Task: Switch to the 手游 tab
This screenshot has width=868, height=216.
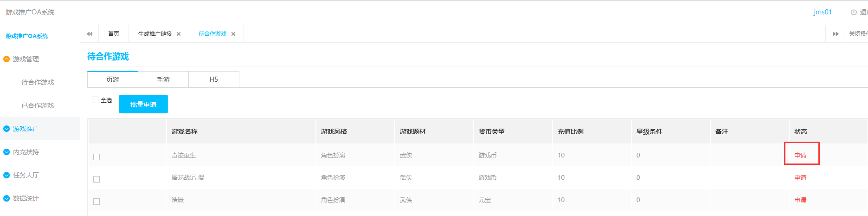Action: pos(163,79)
